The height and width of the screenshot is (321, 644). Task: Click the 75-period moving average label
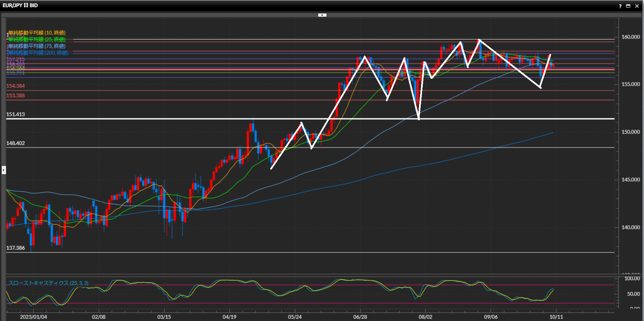tap(37, 46)
